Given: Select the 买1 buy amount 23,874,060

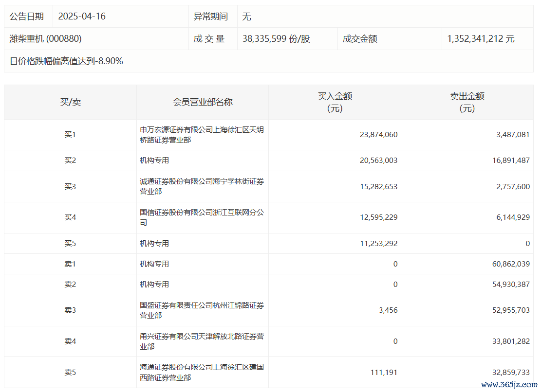Looking at the screenshot, I should point(378,135).
